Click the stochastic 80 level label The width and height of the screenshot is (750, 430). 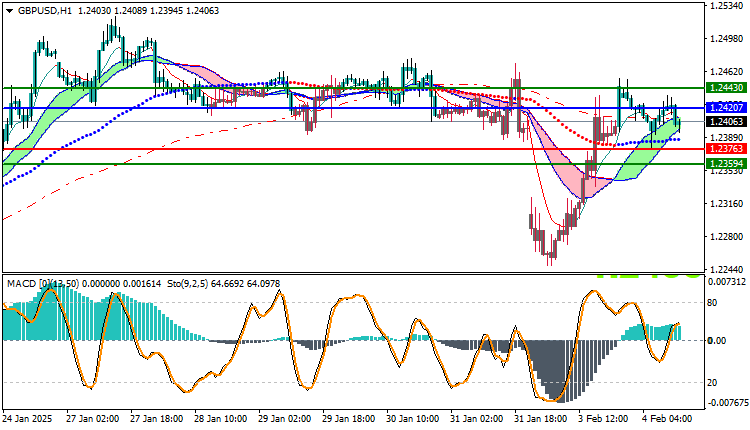pyautogui.click(x=712, y=303)
